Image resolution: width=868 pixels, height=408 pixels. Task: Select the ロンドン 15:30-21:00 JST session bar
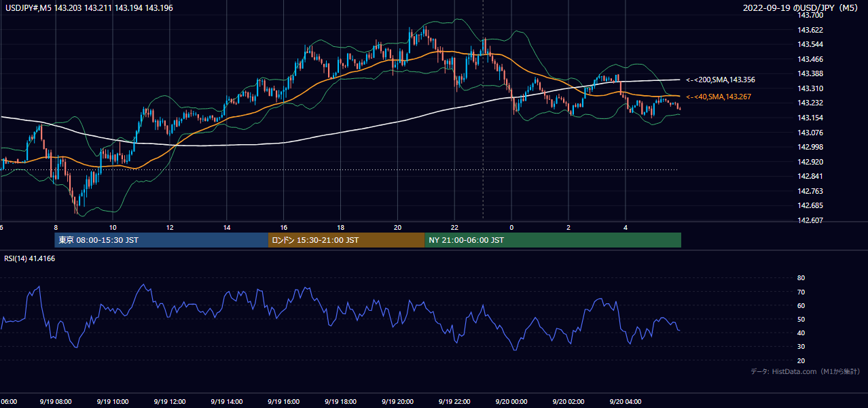(346, 240)
